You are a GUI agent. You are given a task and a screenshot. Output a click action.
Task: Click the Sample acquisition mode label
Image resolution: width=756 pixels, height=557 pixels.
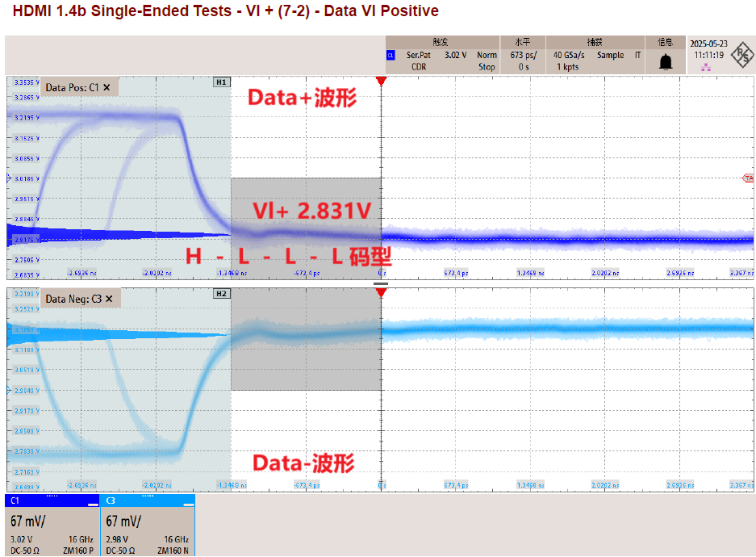[x=611, y=55]
